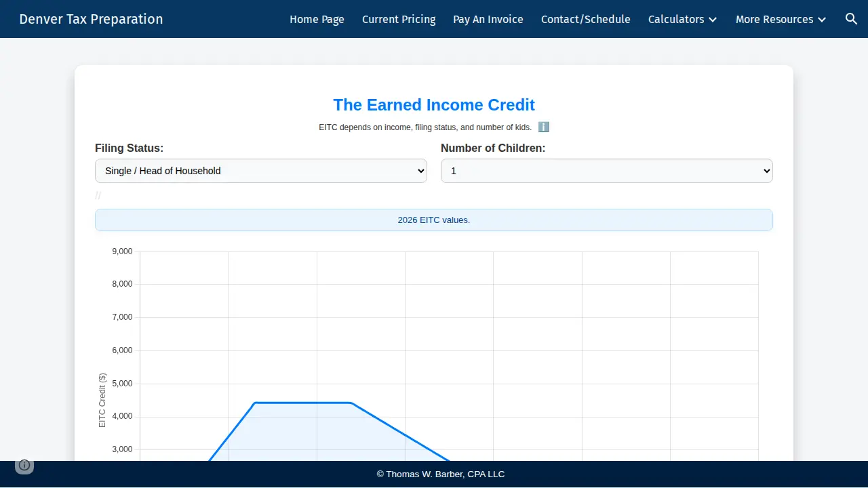
Task: Click the EITC info icon next to subtitle
Action: [x=543, y=127]
